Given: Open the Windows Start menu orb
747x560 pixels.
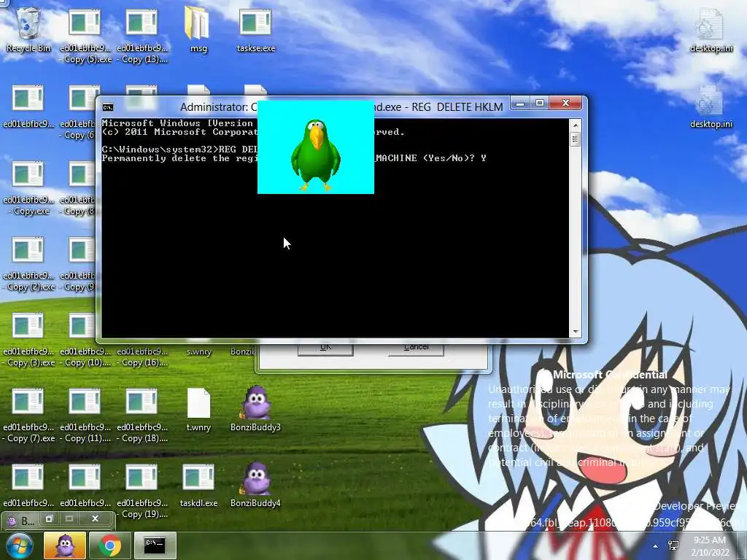Looking at the screenshot, I should tap(19, 545).
